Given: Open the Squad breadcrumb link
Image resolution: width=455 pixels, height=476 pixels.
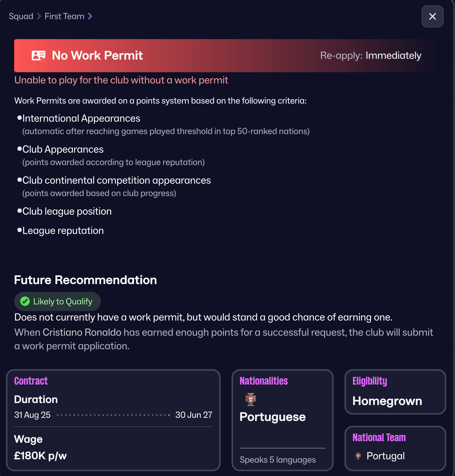Looking at the screenshot, I should click(21, 16).
